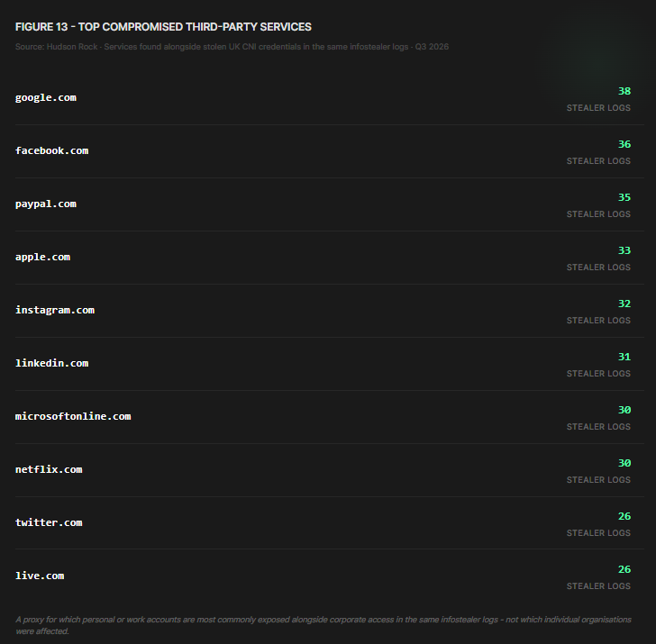Open the paypal.com service entry
The image size is (656, 644).
pos(46,204)
